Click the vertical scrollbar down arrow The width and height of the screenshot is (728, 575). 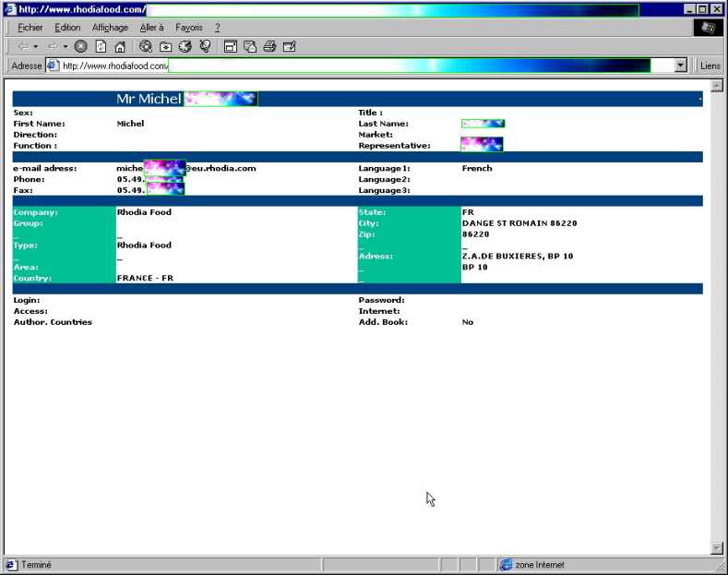click(716, 547)
